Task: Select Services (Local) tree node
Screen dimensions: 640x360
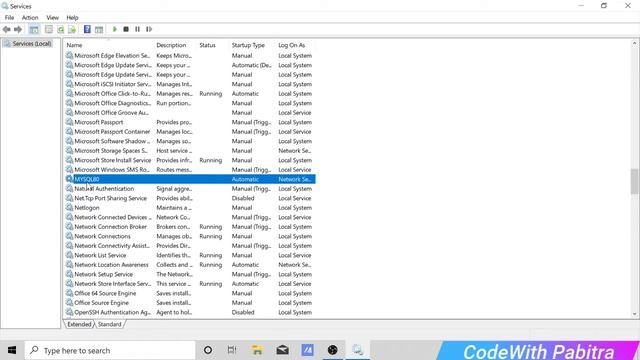Action: (x=28, y=44)
